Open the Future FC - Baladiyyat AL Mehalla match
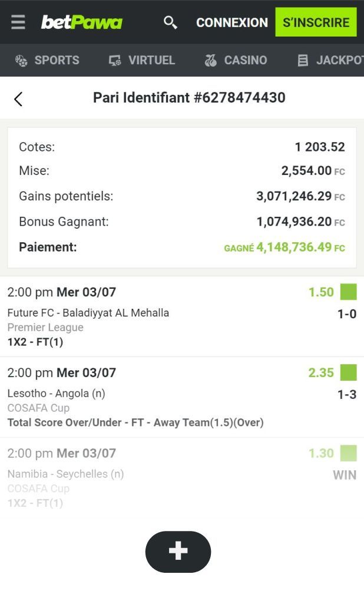The image size is (364, 607). coord(88,313)
